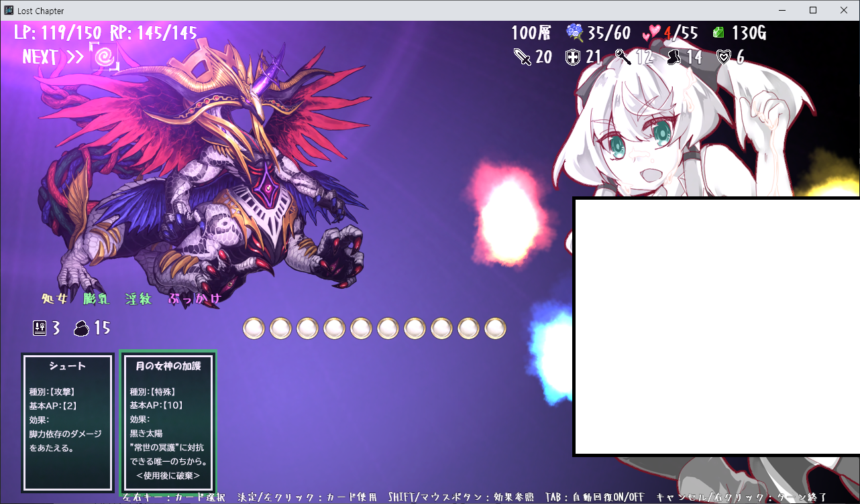The image size is (860, 504).
Task: Click 種別:【攻撃】 on the シュート card
Action: click(52, 391)
